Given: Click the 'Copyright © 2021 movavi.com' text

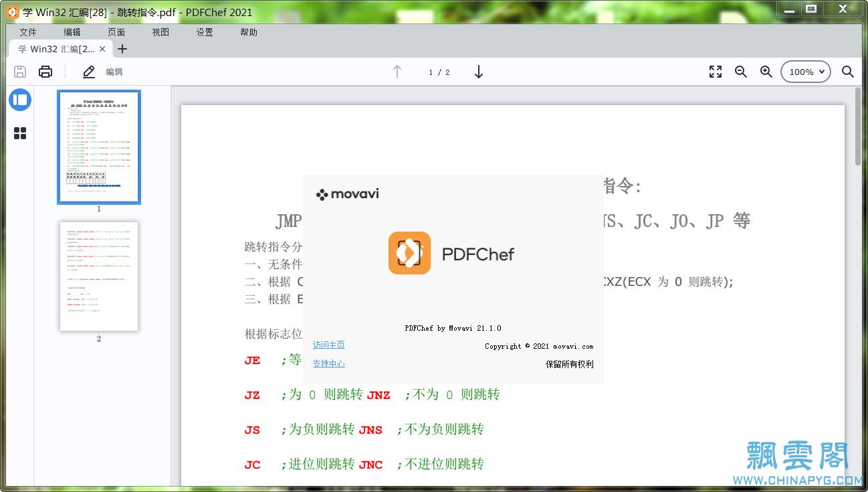Looking at the screenshot, I should 539,346.
